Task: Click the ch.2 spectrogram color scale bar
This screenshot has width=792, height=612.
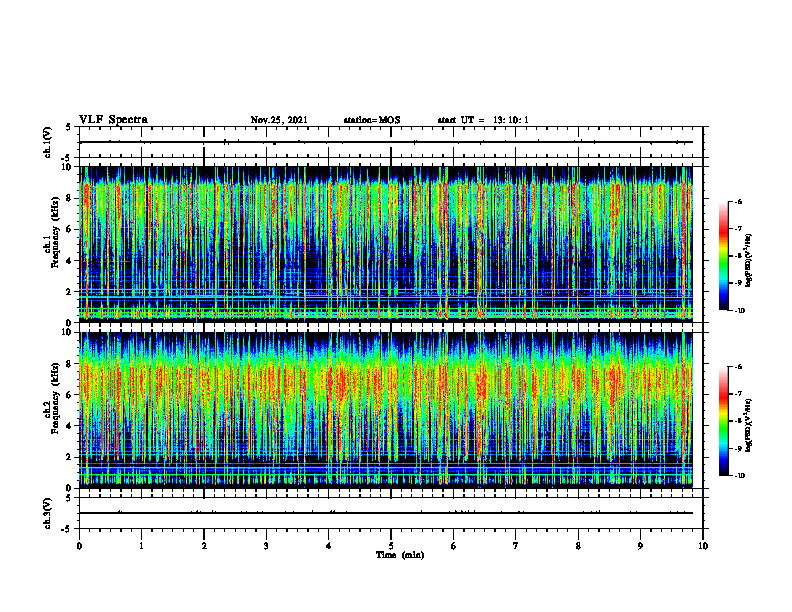Action: (723, 421)
